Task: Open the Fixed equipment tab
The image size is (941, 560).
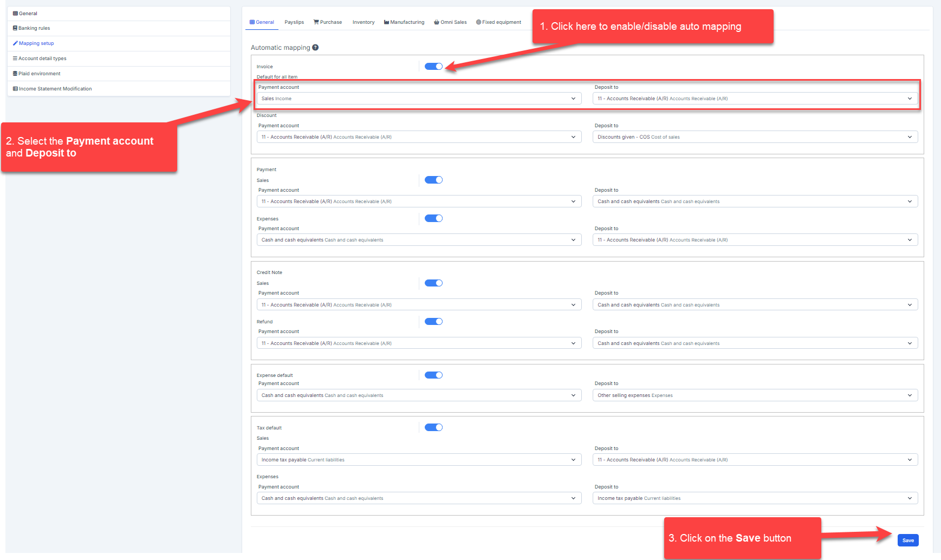Action: coord(498,22)
